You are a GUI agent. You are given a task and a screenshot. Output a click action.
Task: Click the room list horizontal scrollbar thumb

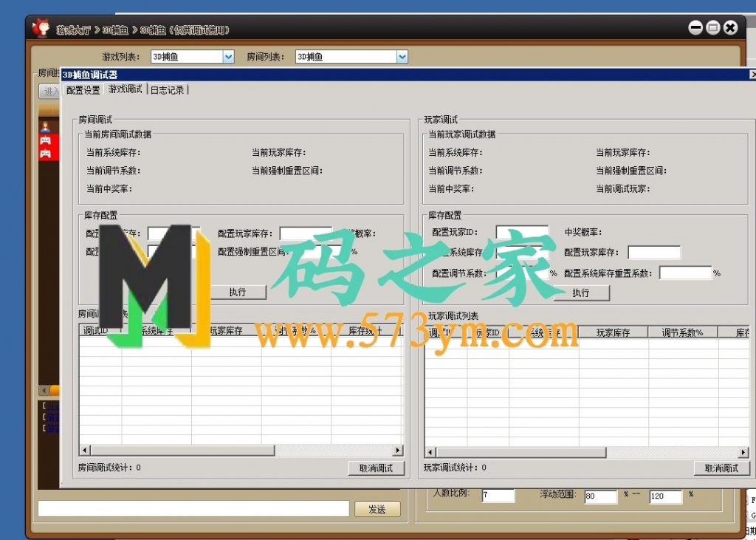coord(182,450)
